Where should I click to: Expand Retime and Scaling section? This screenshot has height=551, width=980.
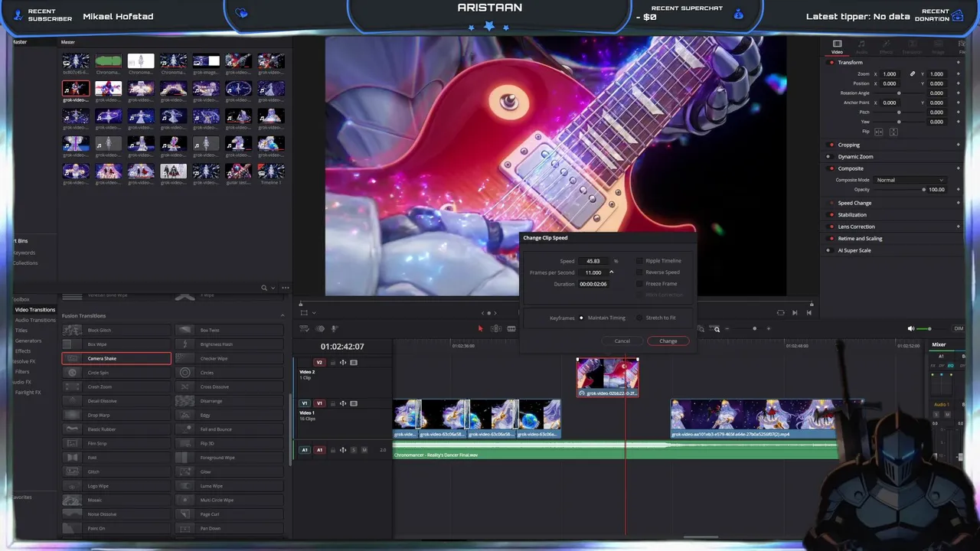click(x=860, y=239)
